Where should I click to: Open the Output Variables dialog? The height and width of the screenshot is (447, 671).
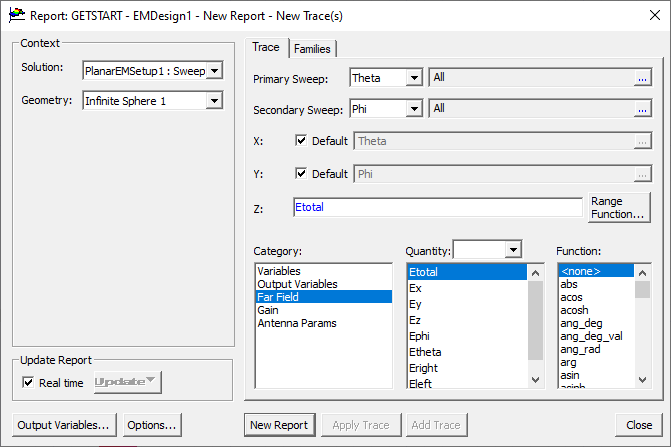(64, 425)
